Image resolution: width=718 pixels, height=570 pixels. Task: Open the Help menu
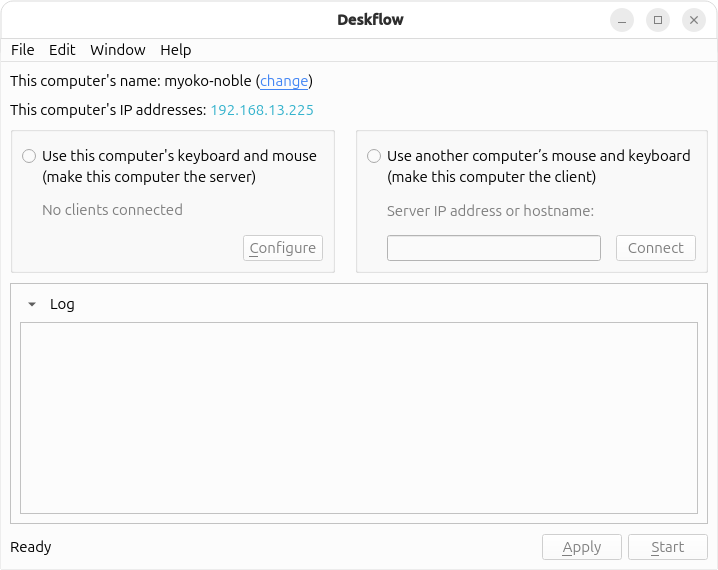tap(175, 49)
